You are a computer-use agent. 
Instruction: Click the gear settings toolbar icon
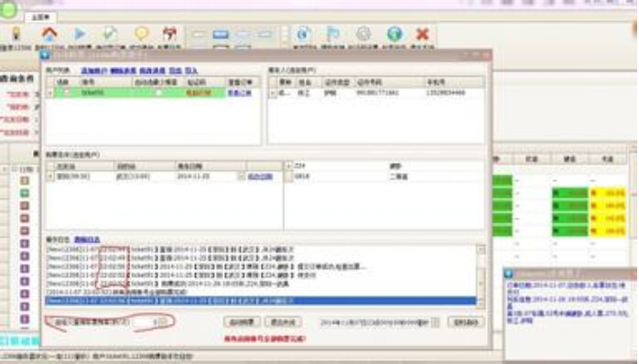pos(363,34)
